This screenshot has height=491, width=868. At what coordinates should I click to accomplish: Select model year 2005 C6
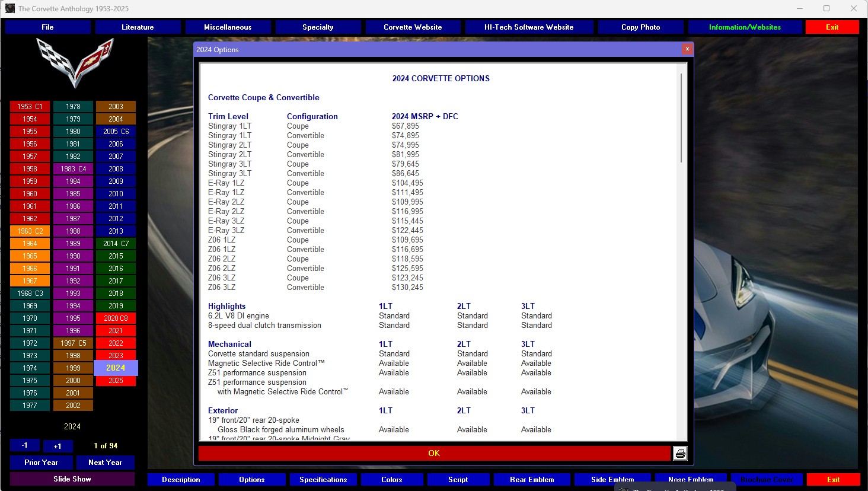(116, 132)
